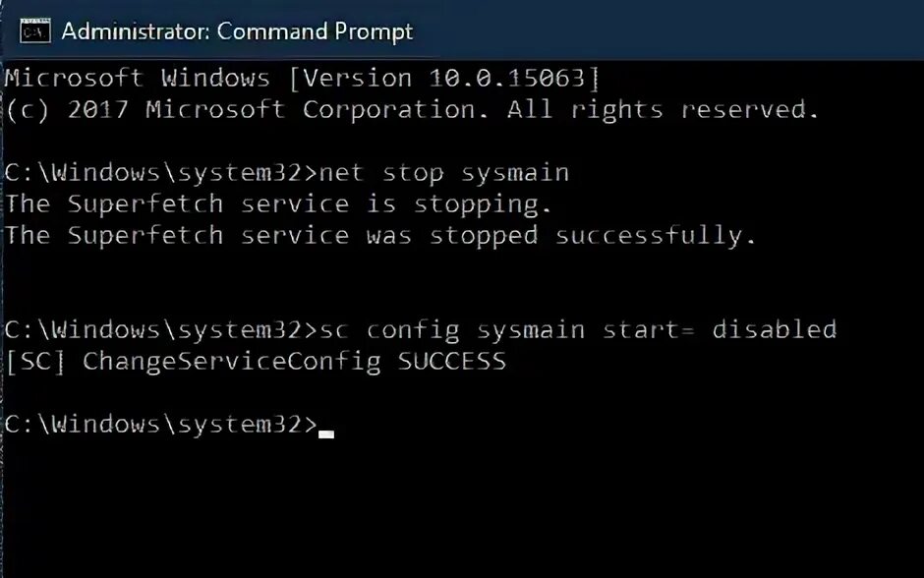Image resolution: width=924 pixels, height=578 pixels.
Task: Click the "[SC]" output prefix
Action: click(36, 361)
